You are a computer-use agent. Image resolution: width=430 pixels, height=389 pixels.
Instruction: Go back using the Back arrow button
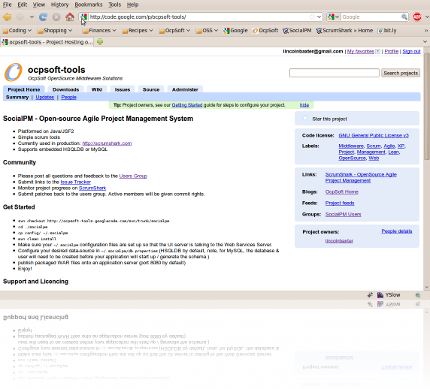(7, 17)
